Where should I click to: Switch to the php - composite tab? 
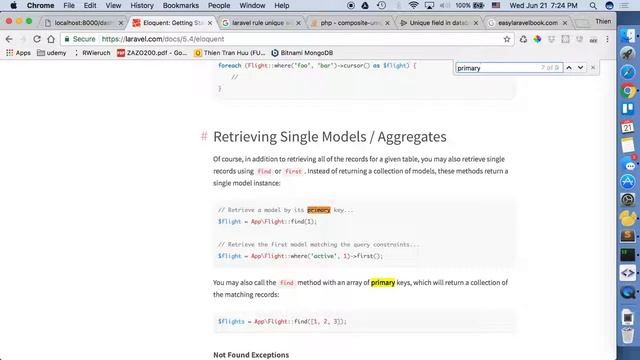pos(350,23)
